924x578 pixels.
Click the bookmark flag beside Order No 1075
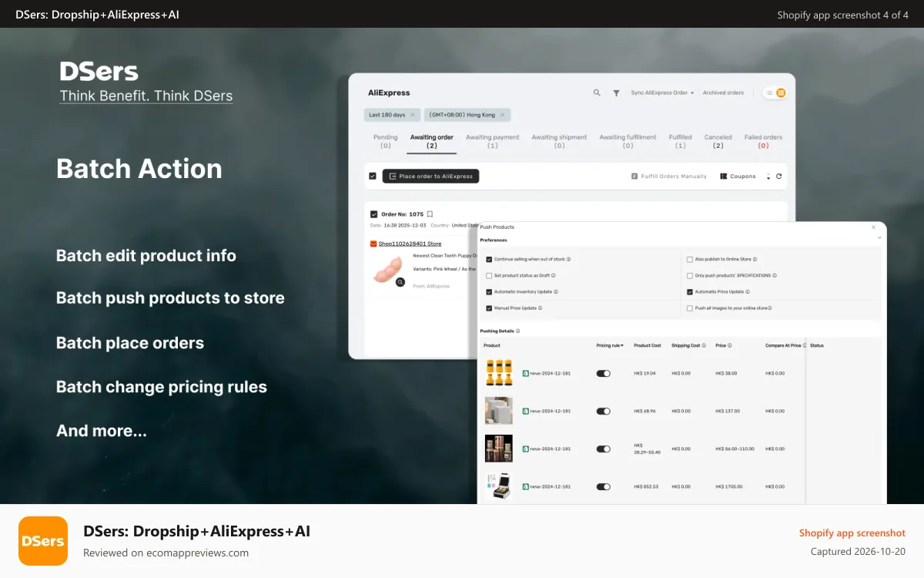click(x=430, y=214)
